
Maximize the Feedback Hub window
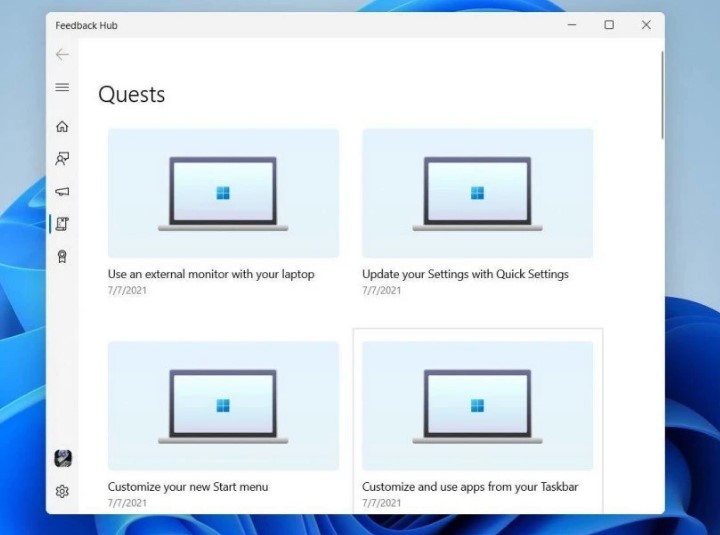609,25
